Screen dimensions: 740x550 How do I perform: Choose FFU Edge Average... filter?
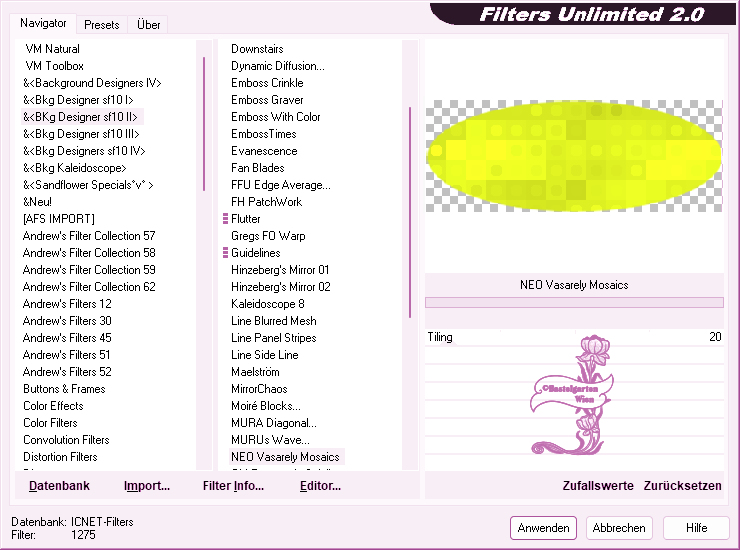pos(281,185)
